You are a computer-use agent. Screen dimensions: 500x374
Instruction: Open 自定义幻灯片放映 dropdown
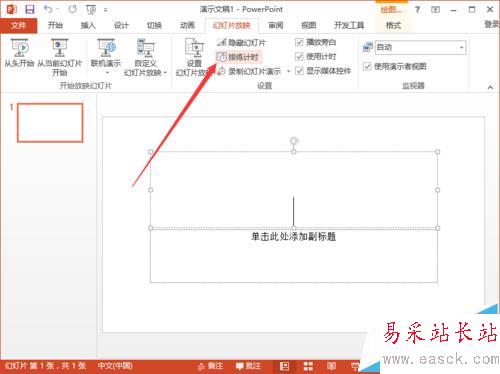point(145,57)
